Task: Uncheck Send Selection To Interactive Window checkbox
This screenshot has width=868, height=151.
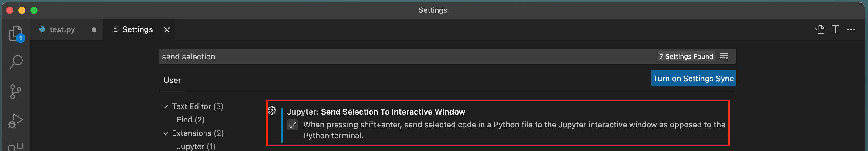Action: 292,125
